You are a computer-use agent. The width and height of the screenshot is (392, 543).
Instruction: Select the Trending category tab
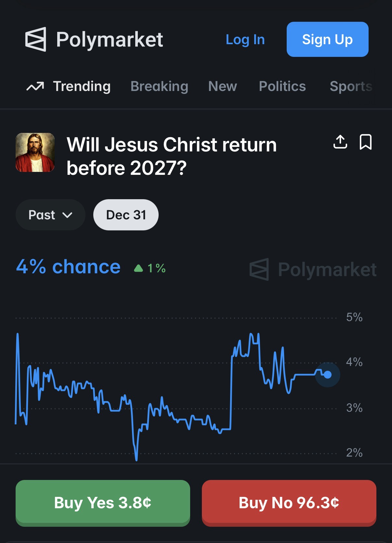pyautogui.click(x=82, y=86)
